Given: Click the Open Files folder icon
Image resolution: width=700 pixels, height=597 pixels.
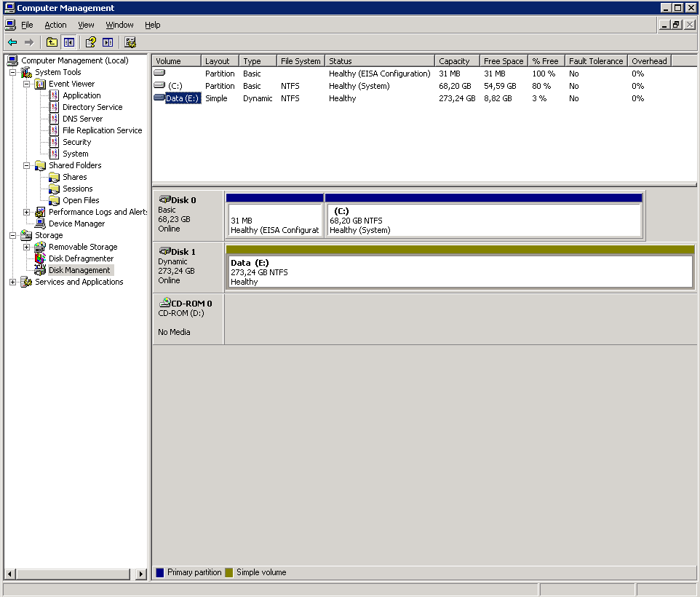Looking at the screenshot, I should tap(54, 200).
